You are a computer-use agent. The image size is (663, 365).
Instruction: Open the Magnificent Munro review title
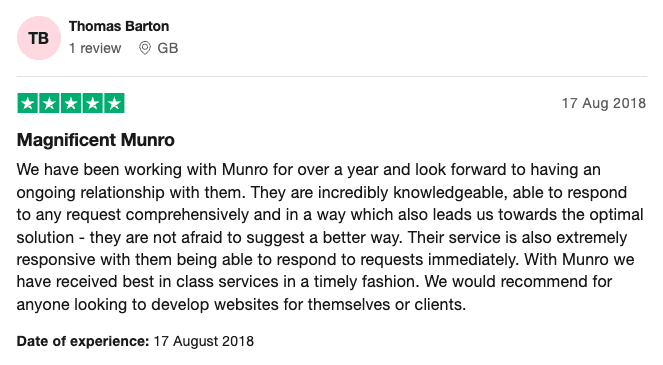(x=96, y=140)
